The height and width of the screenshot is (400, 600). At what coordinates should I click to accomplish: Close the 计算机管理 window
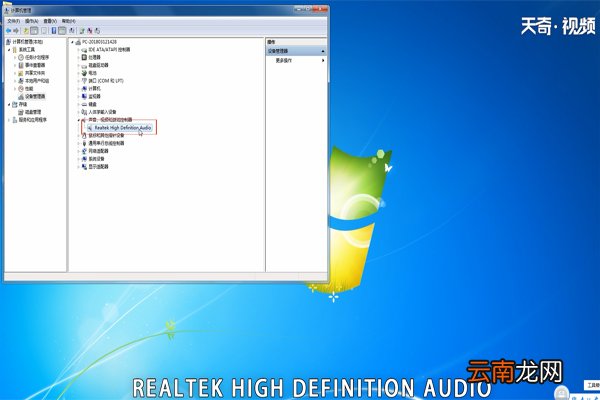pyautogui.click(x=320, y=8)
